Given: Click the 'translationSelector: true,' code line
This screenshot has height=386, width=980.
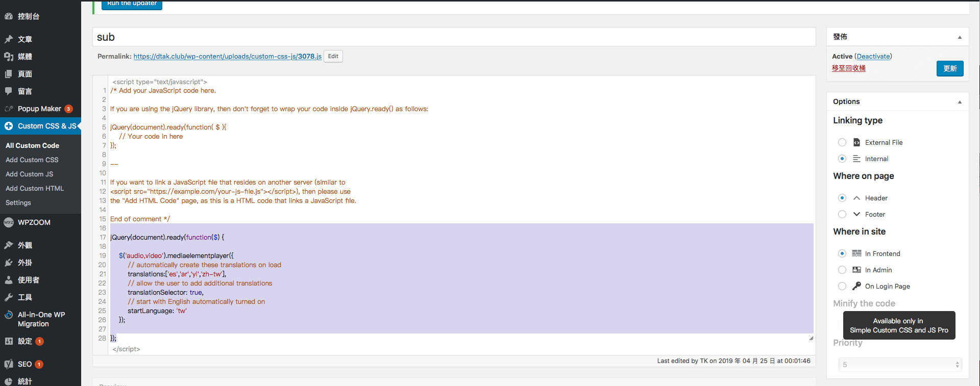Looking at the screenshot, I should tap(165, 292).
